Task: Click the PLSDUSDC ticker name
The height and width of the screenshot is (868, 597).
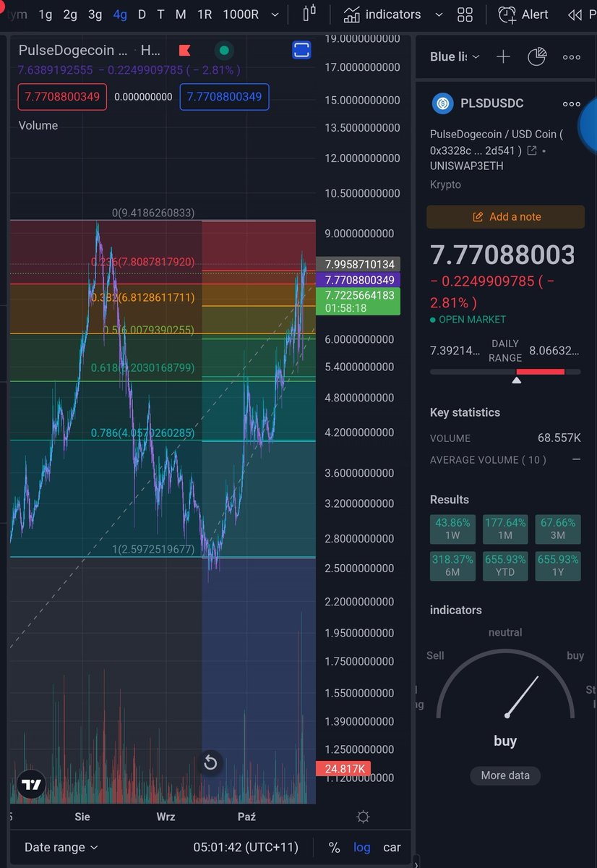Action: pos(492,103)
